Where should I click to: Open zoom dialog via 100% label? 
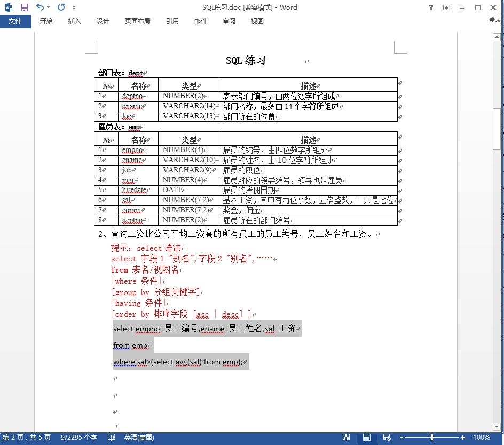coord(481,438)
